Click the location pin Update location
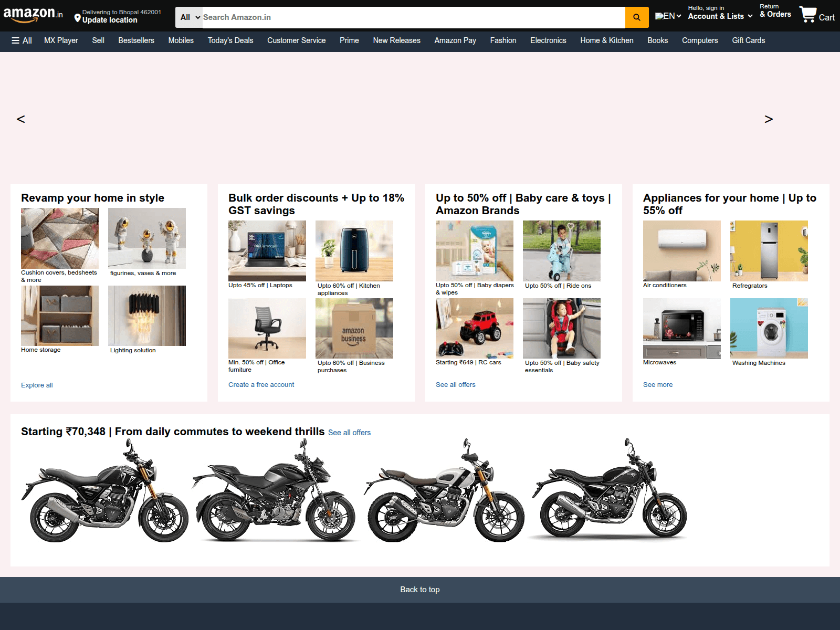Screen dimensions: 840x630 coord(118,16)
